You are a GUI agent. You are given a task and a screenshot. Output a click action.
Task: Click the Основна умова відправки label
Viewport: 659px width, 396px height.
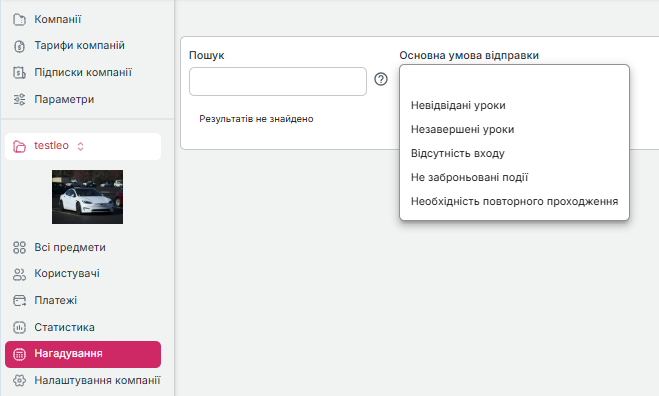pyautogui.click(x=469, y=55)
